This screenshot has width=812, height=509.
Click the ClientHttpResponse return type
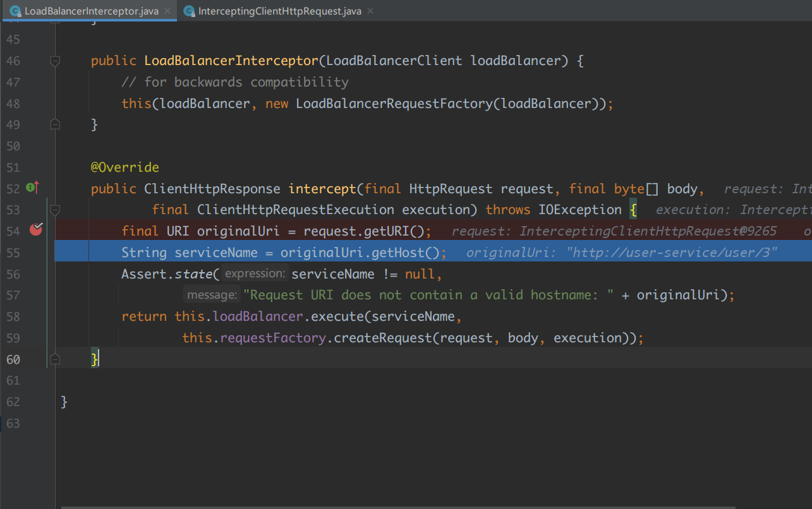(212, 189)
